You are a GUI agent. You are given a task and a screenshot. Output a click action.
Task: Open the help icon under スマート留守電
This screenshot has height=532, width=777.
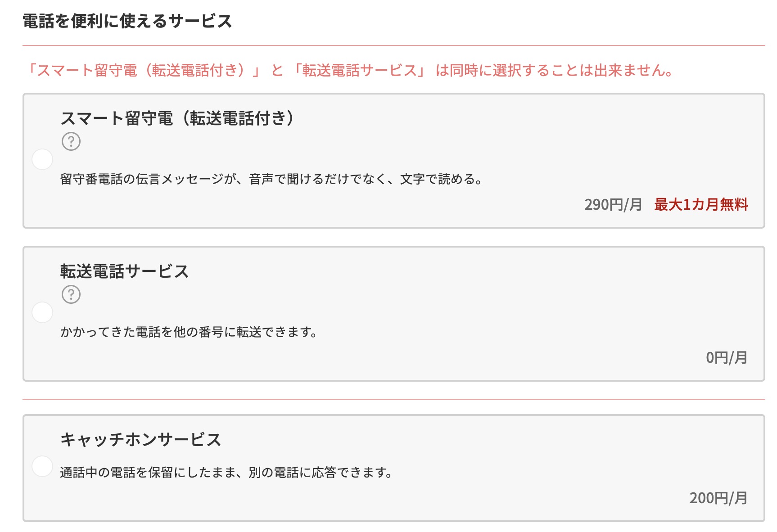coord(71,141)
